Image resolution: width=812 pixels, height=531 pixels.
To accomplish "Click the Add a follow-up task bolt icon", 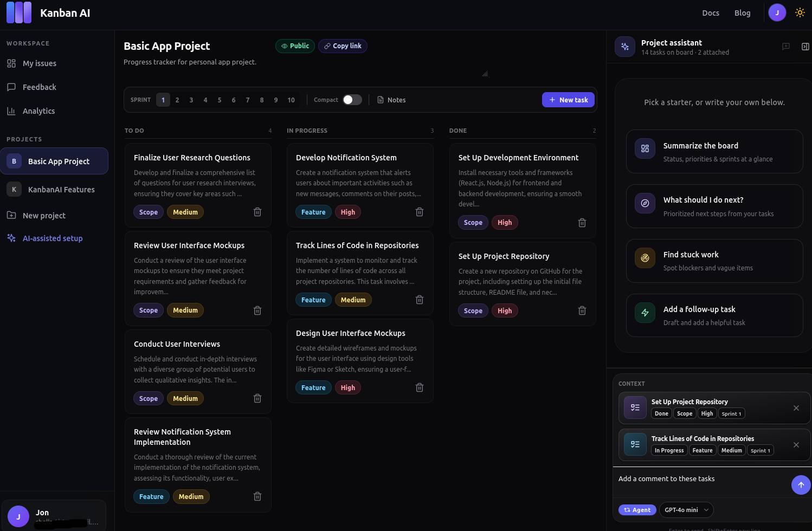I will click(x=645, y=313).
